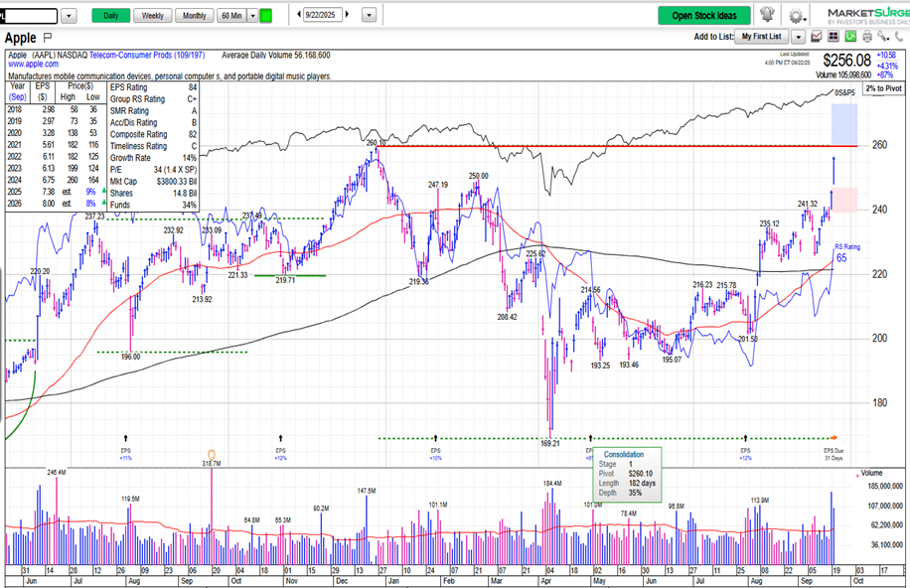910x588 pixels.
Task: Click the Average Daily Volume 56,168,600 text
Action: pyautogui.click(x=275, y=56)
